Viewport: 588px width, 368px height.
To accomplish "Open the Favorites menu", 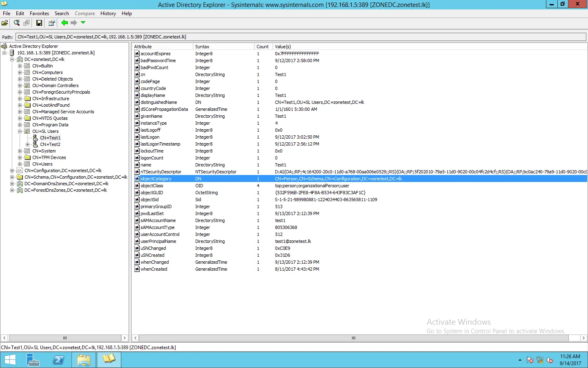I will click(x=39, y=13).
